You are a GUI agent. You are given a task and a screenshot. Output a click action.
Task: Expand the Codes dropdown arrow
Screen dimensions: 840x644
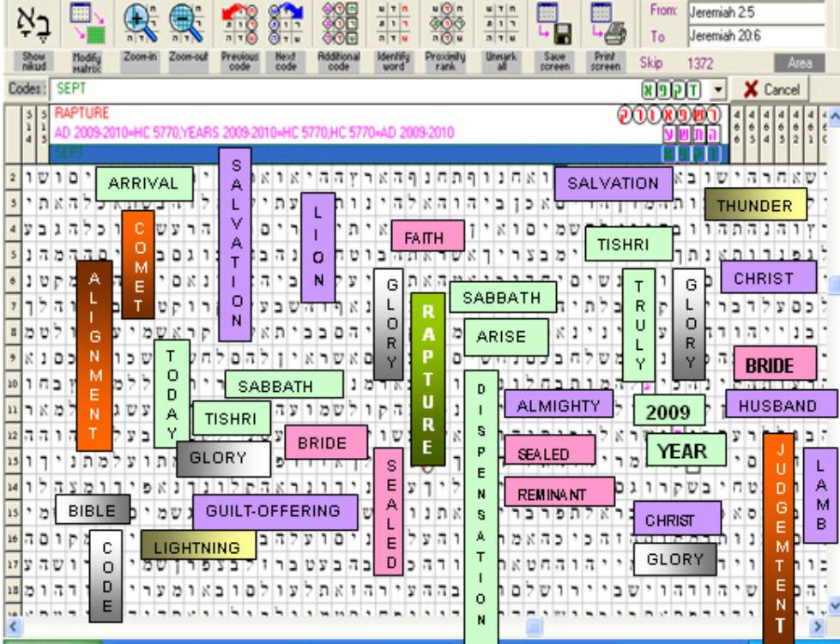click(x=717, y=89)
